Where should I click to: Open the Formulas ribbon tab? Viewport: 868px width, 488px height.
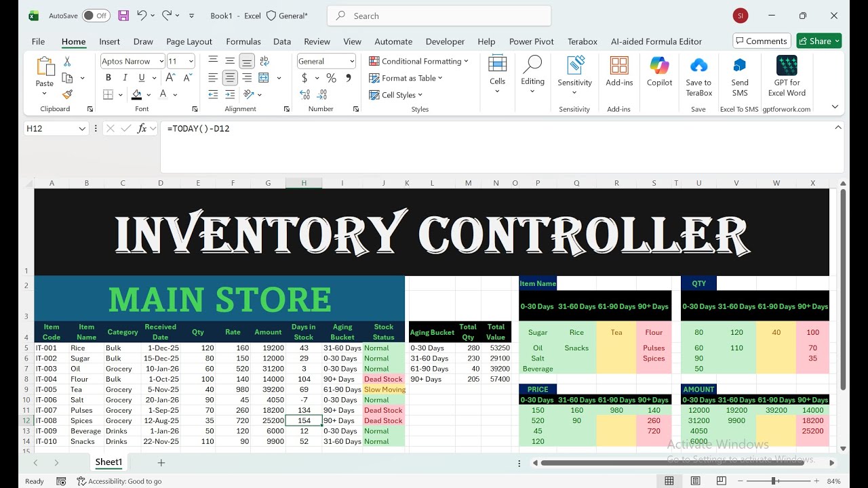click(x=243, y=41)
